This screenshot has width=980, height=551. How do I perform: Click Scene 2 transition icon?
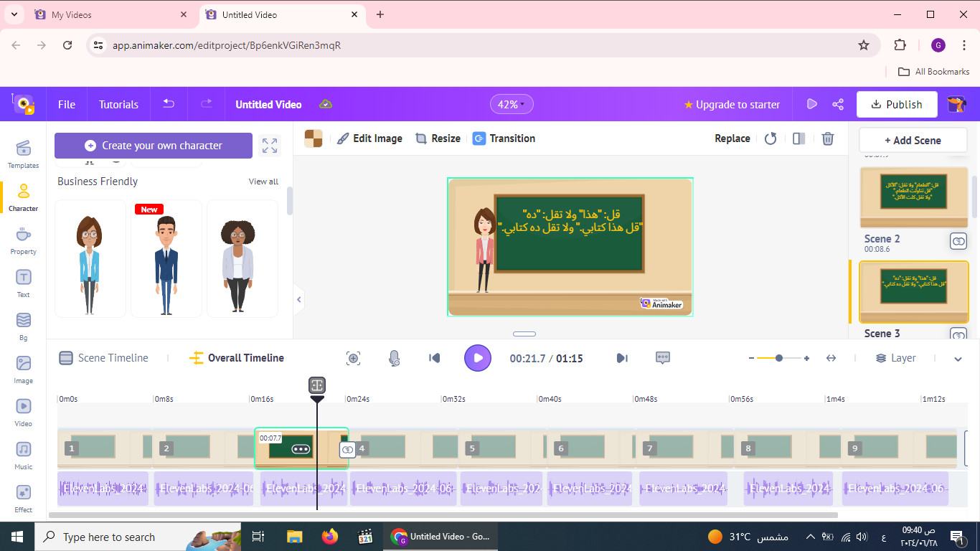(x=958, y=241)
